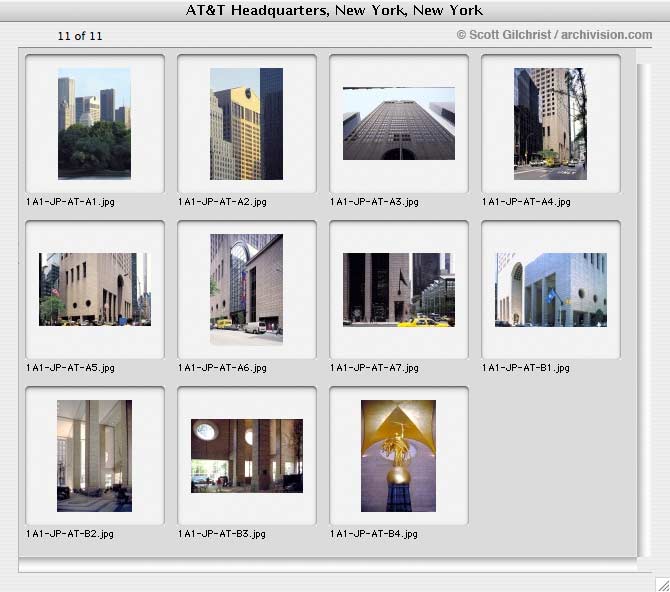670x592 pixels.
Task: Select the glass arcade thumbnail 1A1-JP-AT-A6
Action: [x=246, y=289]
